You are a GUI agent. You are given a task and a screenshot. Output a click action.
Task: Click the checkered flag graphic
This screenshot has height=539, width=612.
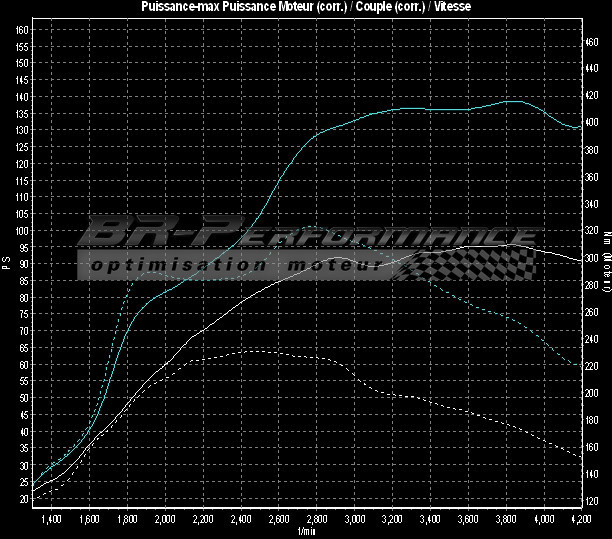pyautogui.click(x=470, y=266)
